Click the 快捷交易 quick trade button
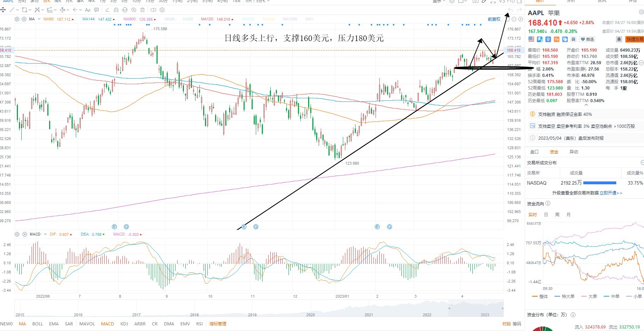Viewport: 644px width, 331px height. pos(635,39)
